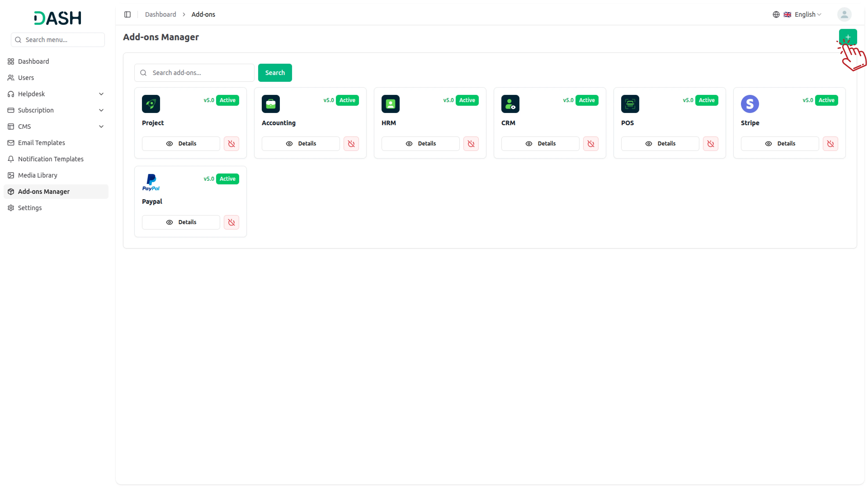Open Notification Templates in the sidebar
Image resolution: width=868 pixels, height=488 pixels.
[x=56, y=159]
